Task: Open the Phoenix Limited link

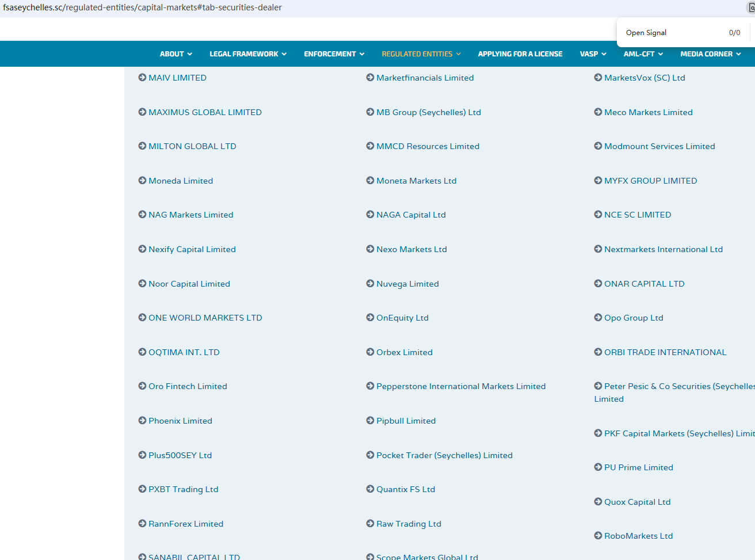Action: pos(180,421)
